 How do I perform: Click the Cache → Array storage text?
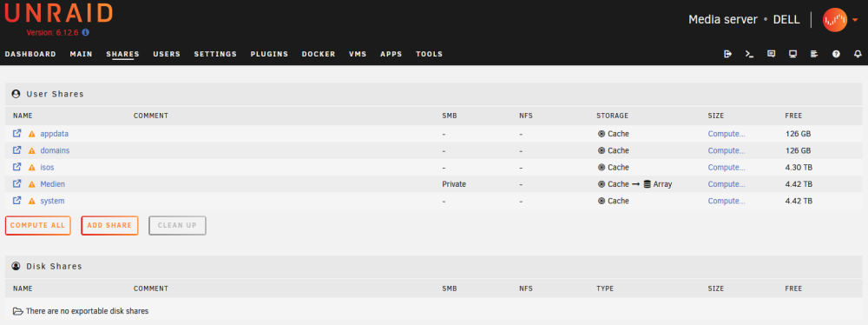coord(635,183)
